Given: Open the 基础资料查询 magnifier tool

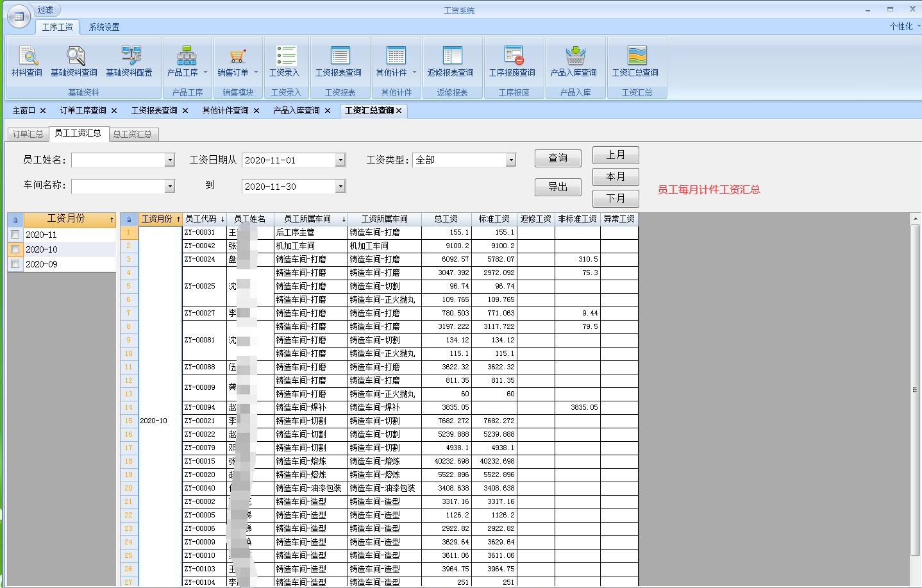Looking at the screenshot, I should [x=74, y=62].
